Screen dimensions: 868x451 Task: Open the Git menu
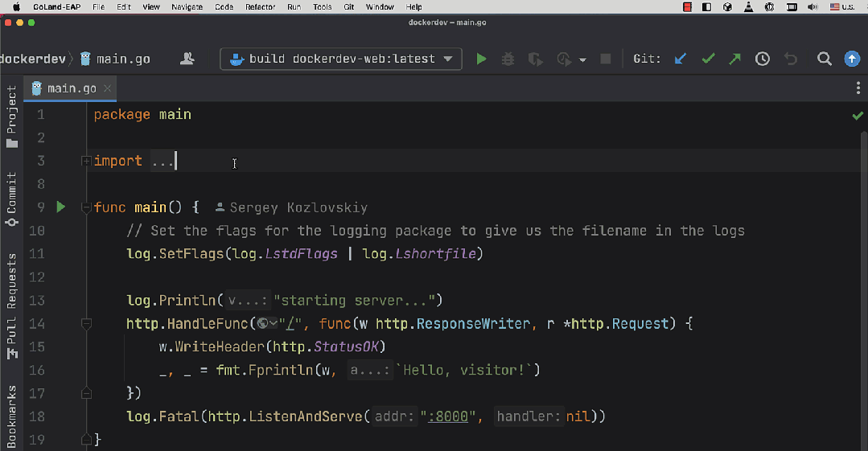pyautogui.click(x=349, y=6)
